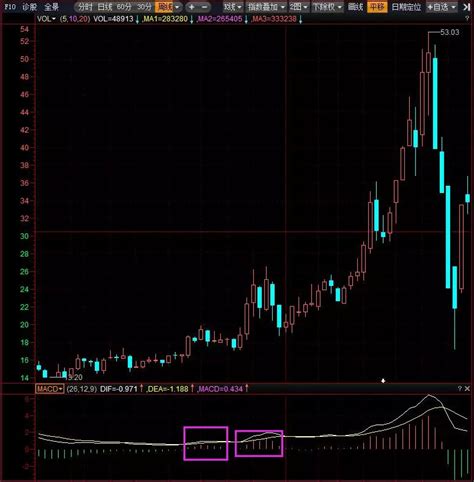
Task: Select the 30分 period option
Action: pos(144,7)
